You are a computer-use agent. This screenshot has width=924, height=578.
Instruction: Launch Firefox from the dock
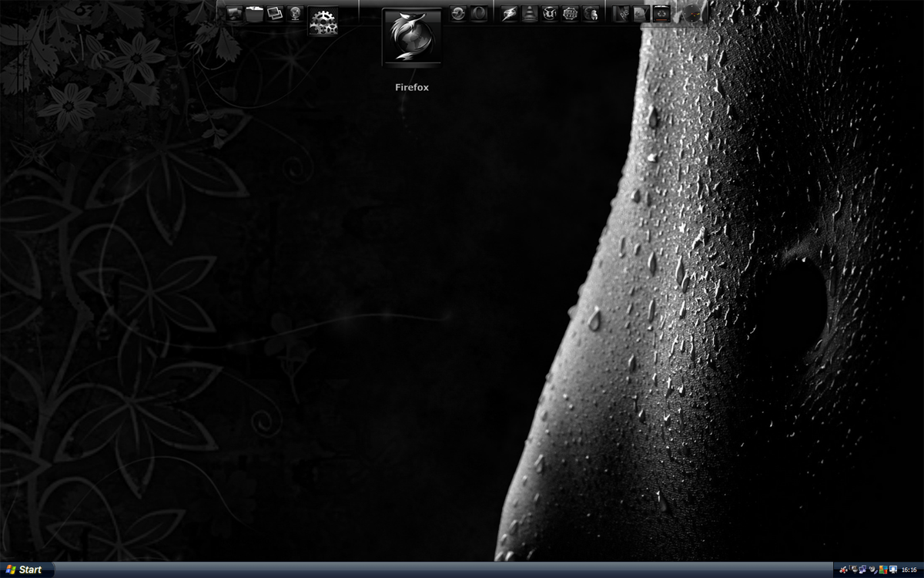412,37
